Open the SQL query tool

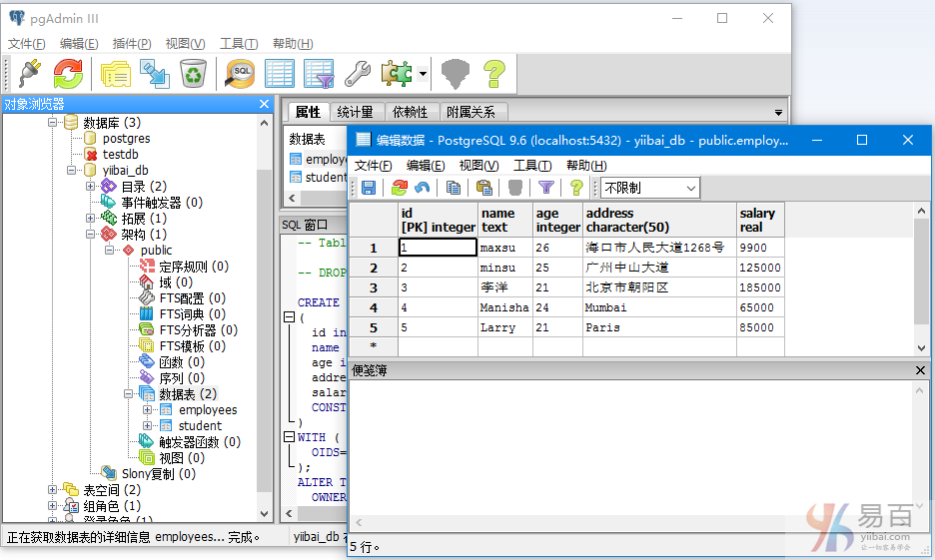coord(240,73)
